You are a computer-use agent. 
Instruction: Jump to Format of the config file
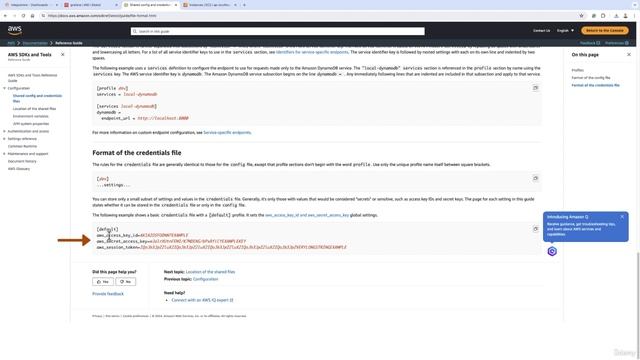(x=591, y=78)
